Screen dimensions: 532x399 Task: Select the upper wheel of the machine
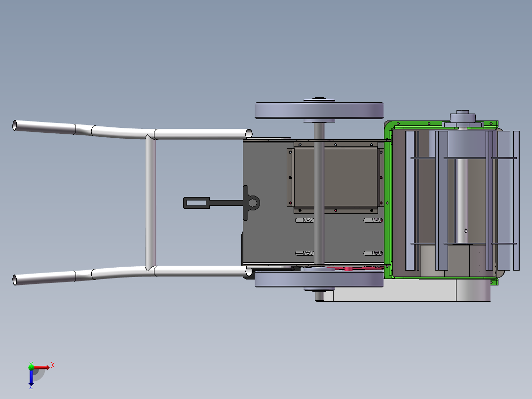[x=319, y=111]
